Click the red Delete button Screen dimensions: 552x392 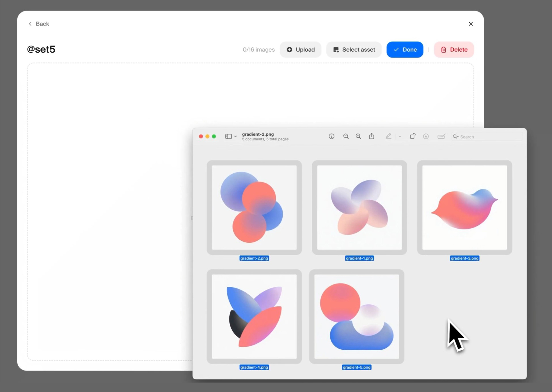tap(454, 50)
